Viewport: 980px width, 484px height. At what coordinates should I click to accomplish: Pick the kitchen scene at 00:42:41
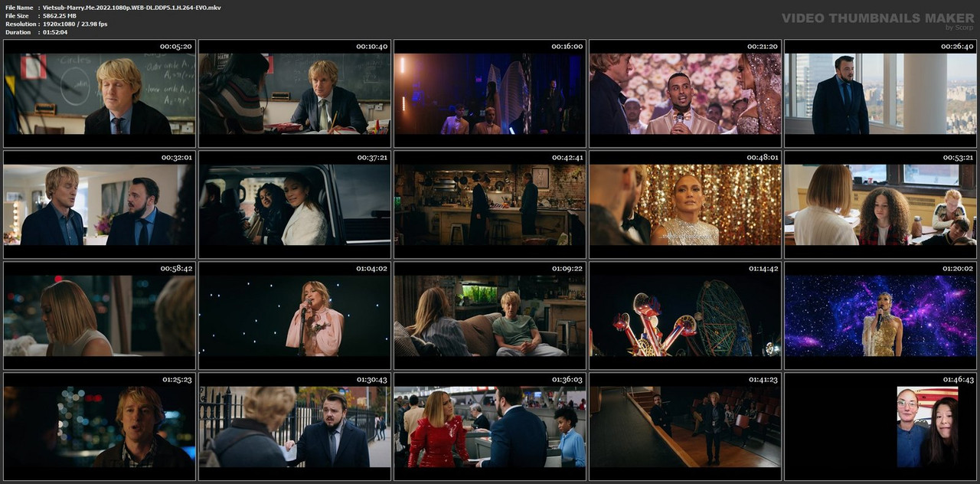pyautogui.click(x=490, y=204)
